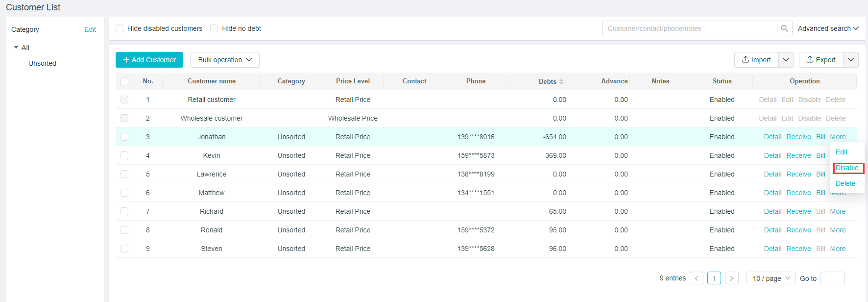Go to next page arrow

click(x=731, y=278)
